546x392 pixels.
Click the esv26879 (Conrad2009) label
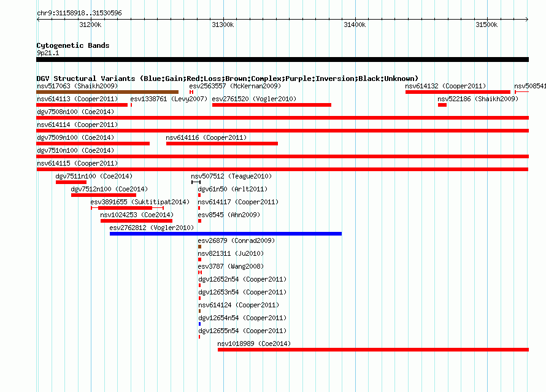[236, 240]
